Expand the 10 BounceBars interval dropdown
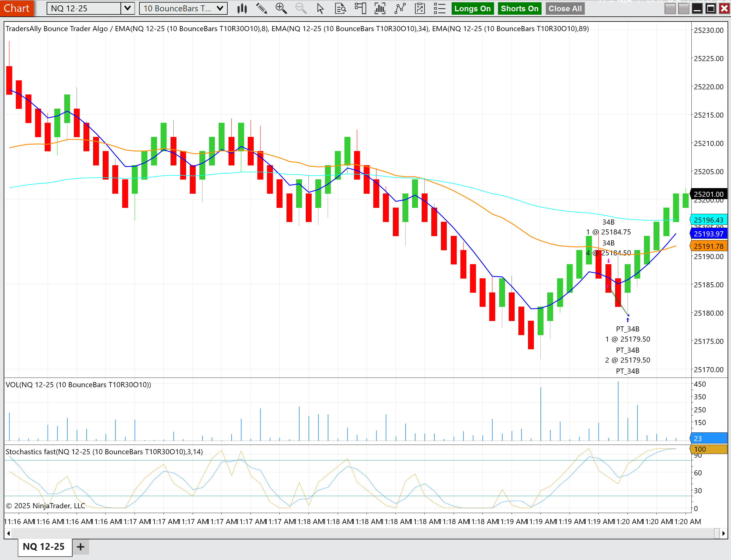 [220, 8]
